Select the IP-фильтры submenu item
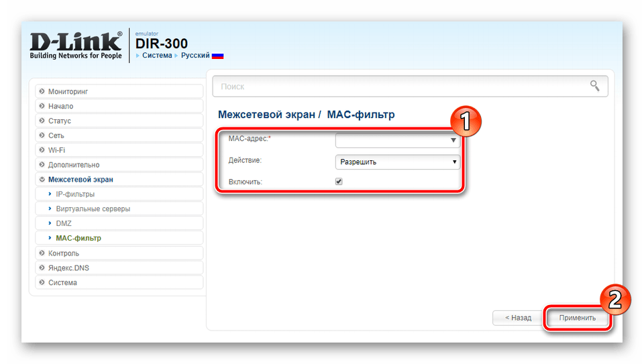The height and width of the screenshot is (364, 644). coord(119,194)
